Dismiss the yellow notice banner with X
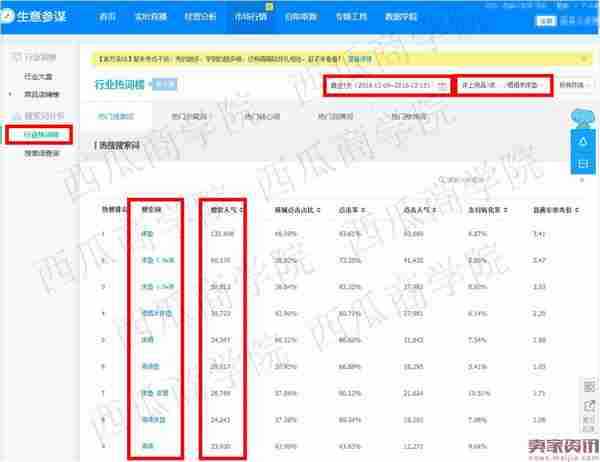Viewport: 600px width, 462px height. [584, 59]
